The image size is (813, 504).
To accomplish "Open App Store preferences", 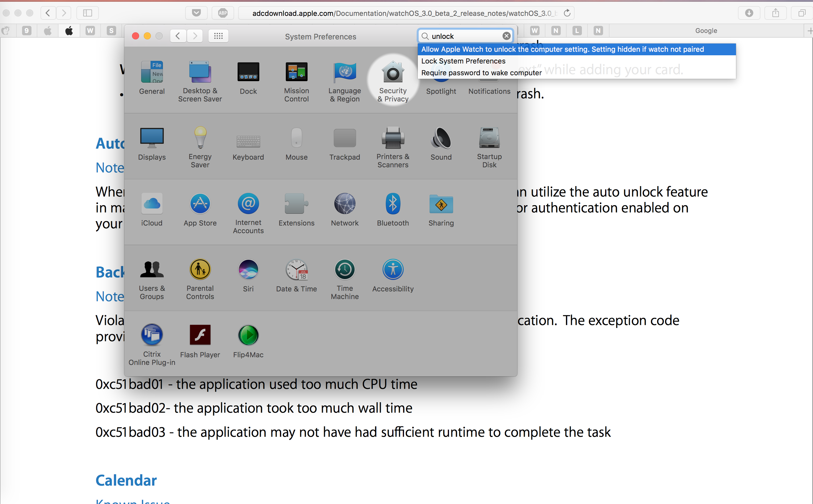I will pyautogui.click(x=200, y=210).
